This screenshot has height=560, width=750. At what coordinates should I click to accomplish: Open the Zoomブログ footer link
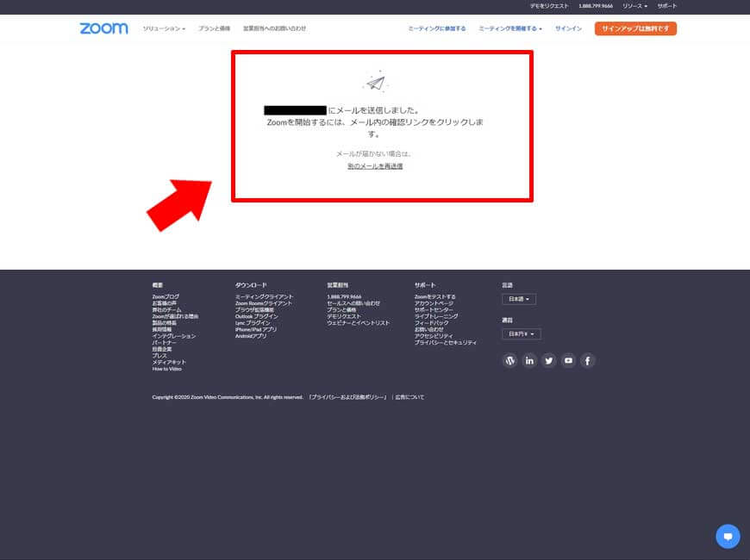pos(166,297)
